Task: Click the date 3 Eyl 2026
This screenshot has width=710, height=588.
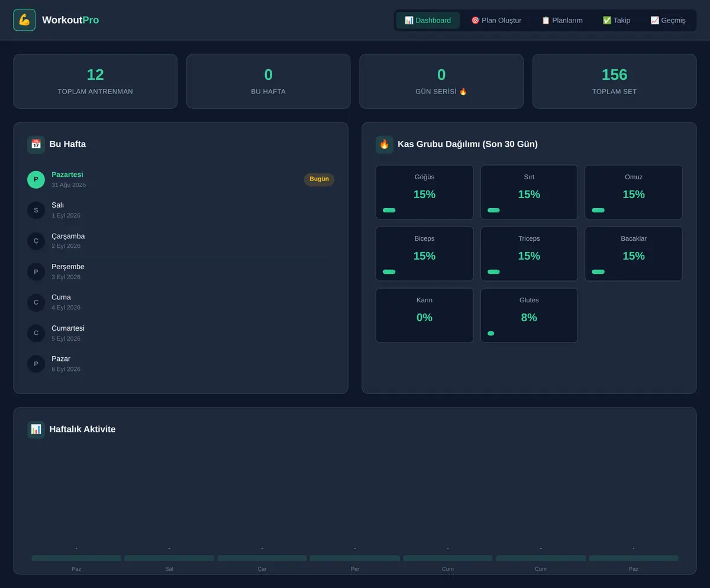Action: (66, 277)
